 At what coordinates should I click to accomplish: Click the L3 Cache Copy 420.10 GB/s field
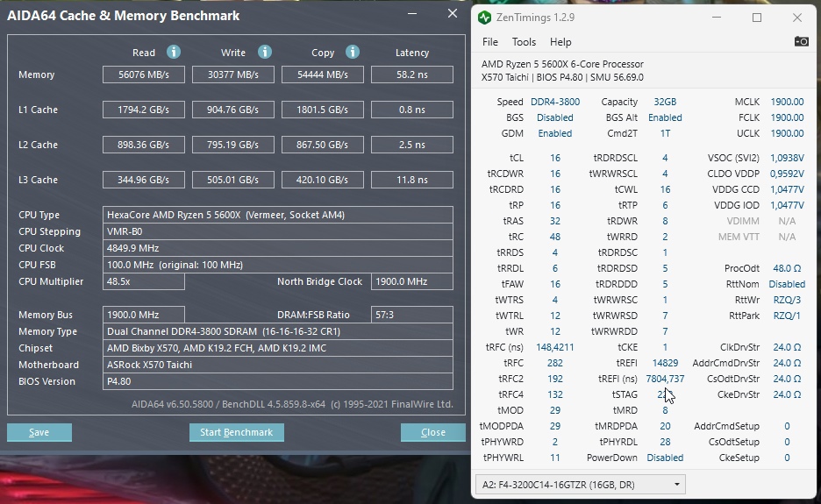coord(323,180)
